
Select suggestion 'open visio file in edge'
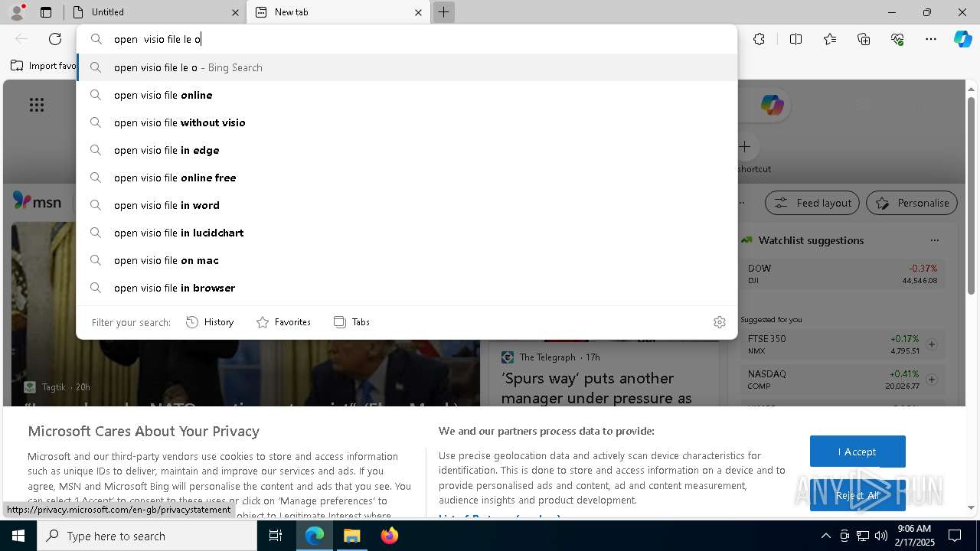pos(407,150)
